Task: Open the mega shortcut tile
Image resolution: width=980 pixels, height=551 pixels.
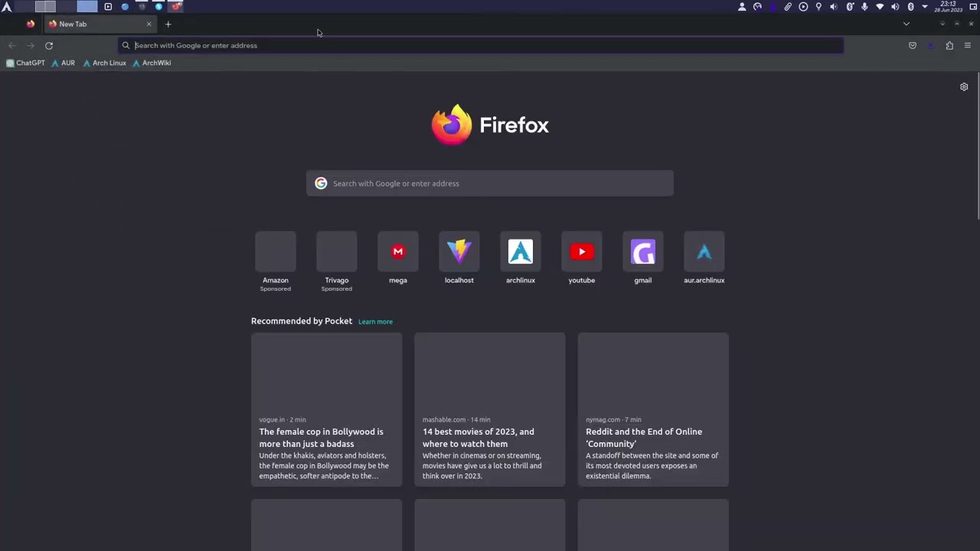Action: point(398,259)
